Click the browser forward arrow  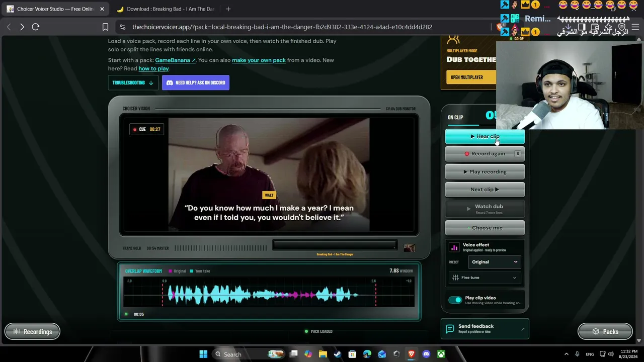(22, 27)
